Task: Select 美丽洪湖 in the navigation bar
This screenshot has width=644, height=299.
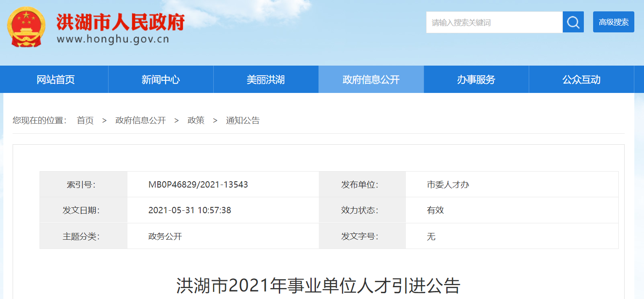Action: (x=266, y=79)
